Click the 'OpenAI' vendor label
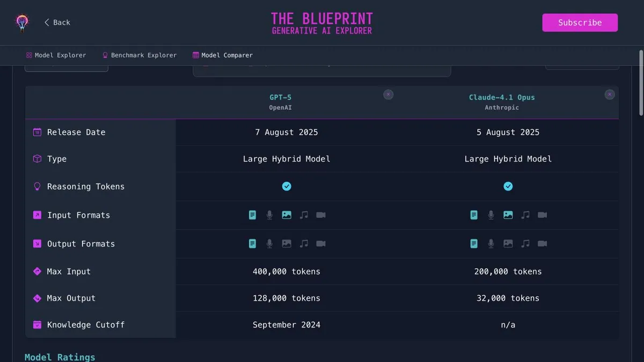The image size is (644, 362). pyautogui.click(x=280, y=107)
